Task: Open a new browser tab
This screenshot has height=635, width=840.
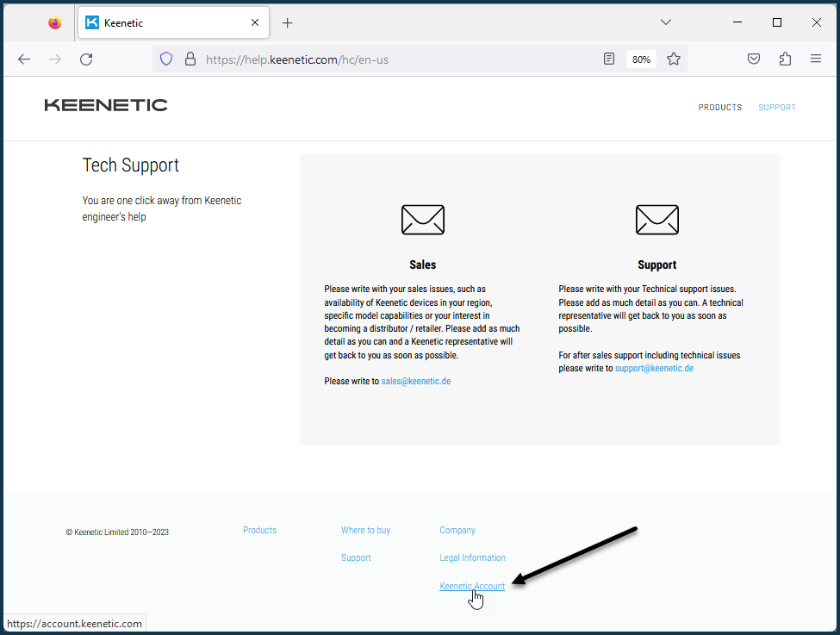Action: tap(287, 22)
